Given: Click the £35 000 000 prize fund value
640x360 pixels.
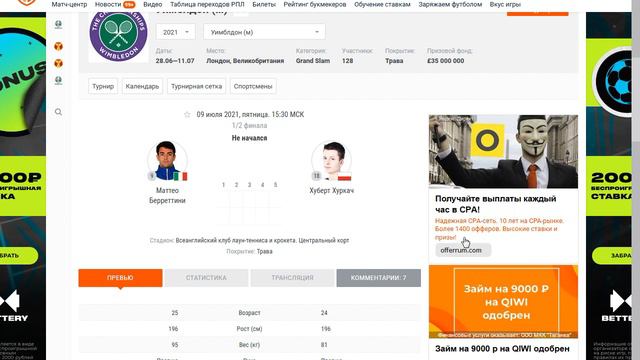Looking at the screenshot, I should point(445,61).
